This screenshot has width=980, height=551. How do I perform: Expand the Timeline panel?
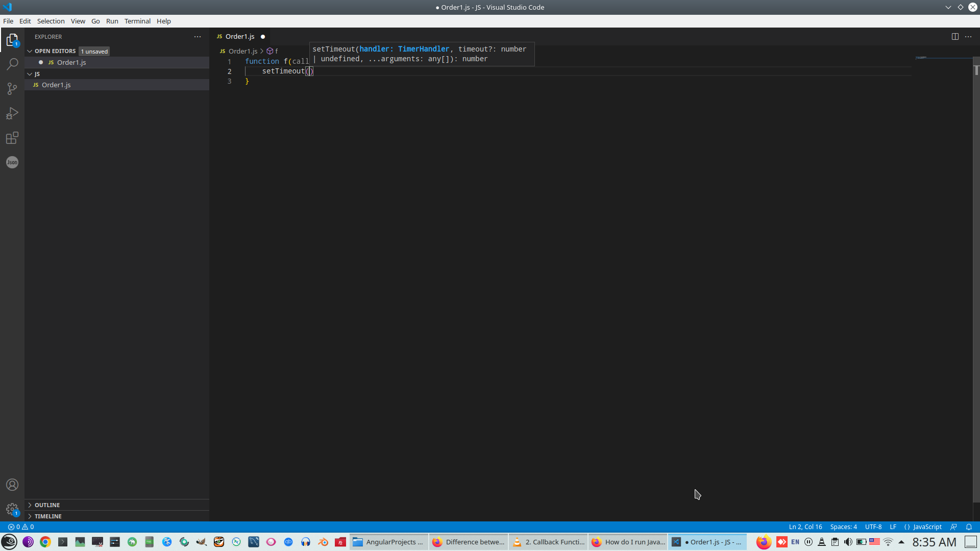(48, 516)
